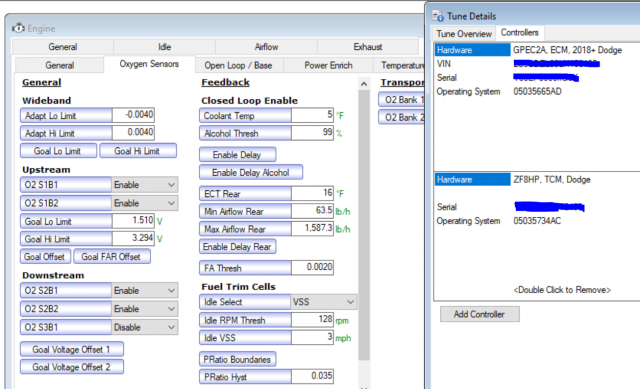The image size is (640, 389).
Task: Click the Adapt Lo Limit value field
Action: [133, 116]
